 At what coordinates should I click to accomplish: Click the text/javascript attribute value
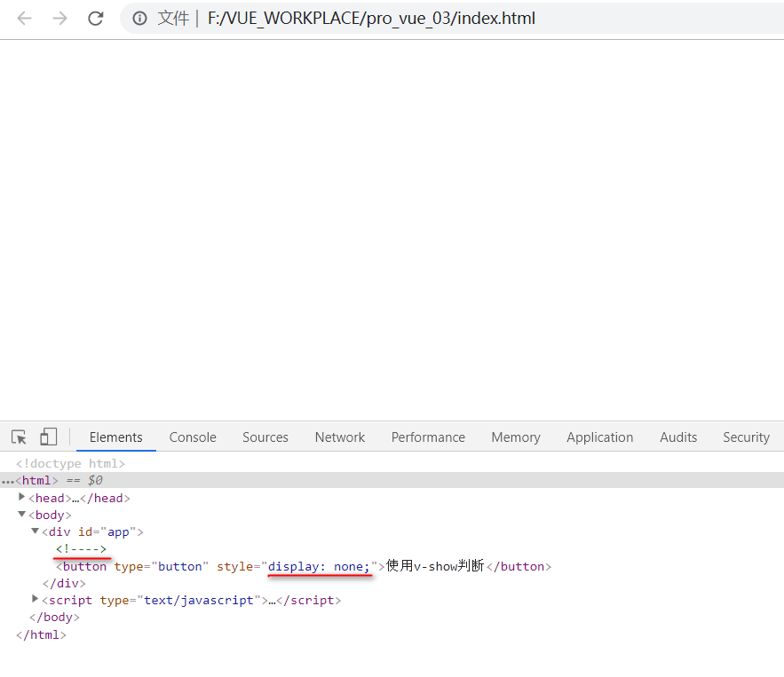point(199,600)
